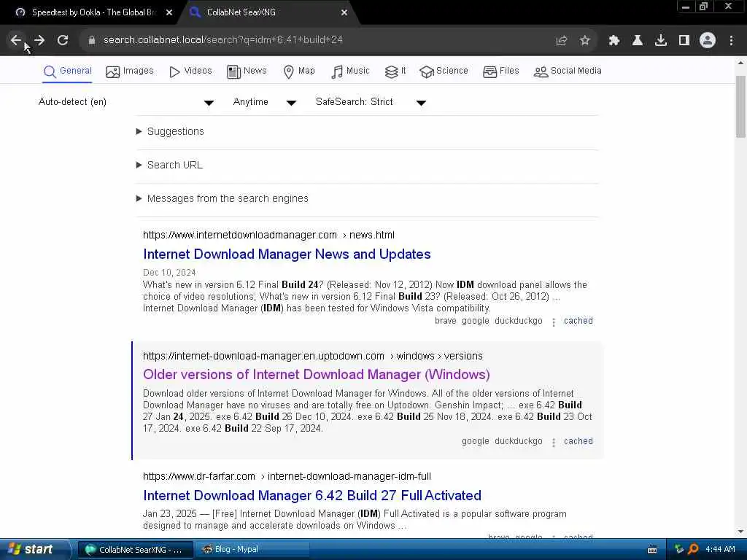Switch to Science search category
Viewport: 747px width, 560px height.
pos(444,71)
